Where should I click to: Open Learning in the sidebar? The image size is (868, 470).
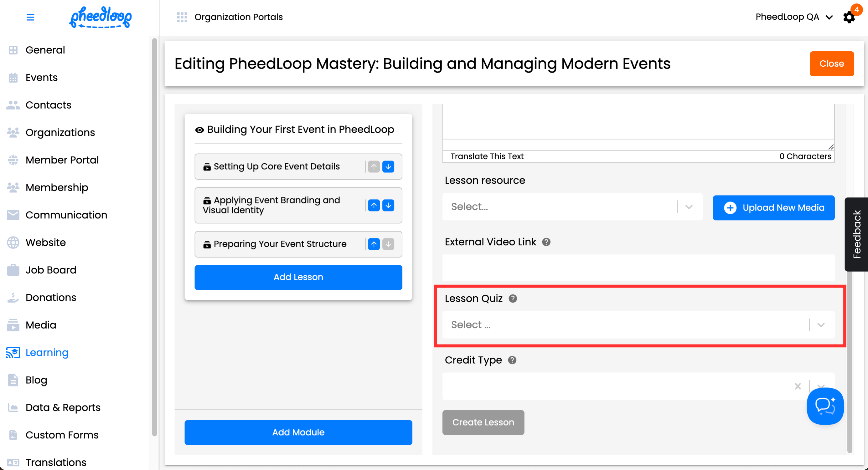[47, 352]
